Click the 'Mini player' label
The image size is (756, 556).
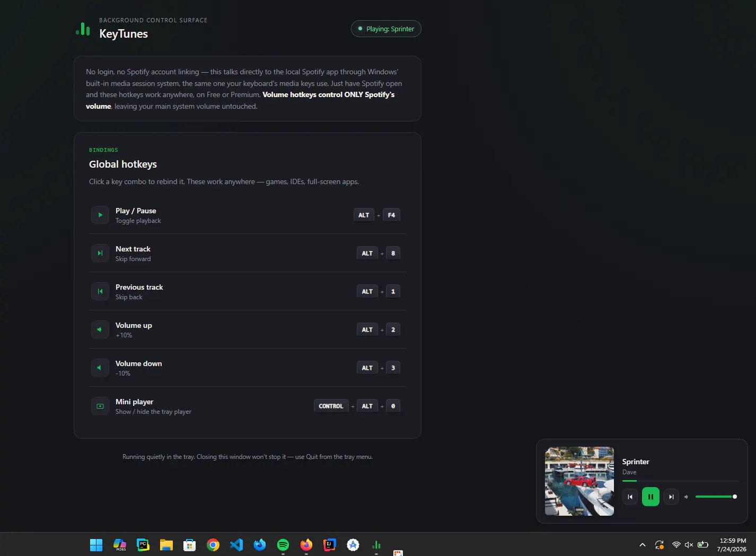(135, 402)
